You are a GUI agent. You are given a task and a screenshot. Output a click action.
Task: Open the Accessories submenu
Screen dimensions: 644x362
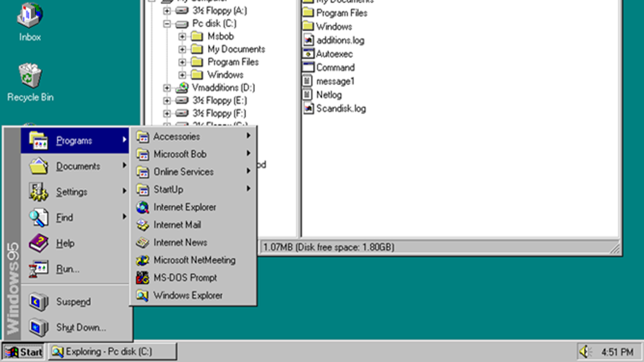pos(194,136)
